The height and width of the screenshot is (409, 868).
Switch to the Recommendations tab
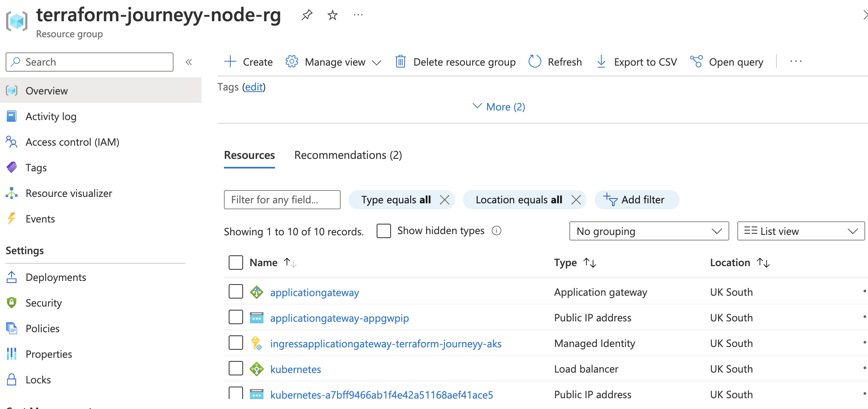tap(348, 155)
